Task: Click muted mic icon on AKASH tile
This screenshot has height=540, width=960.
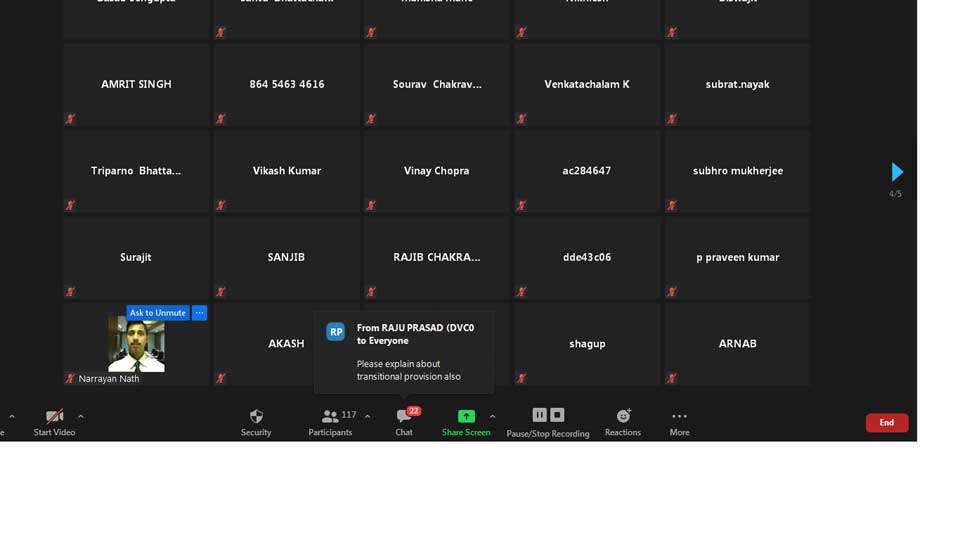Action: pyautogui.click(x=221, y=378)
